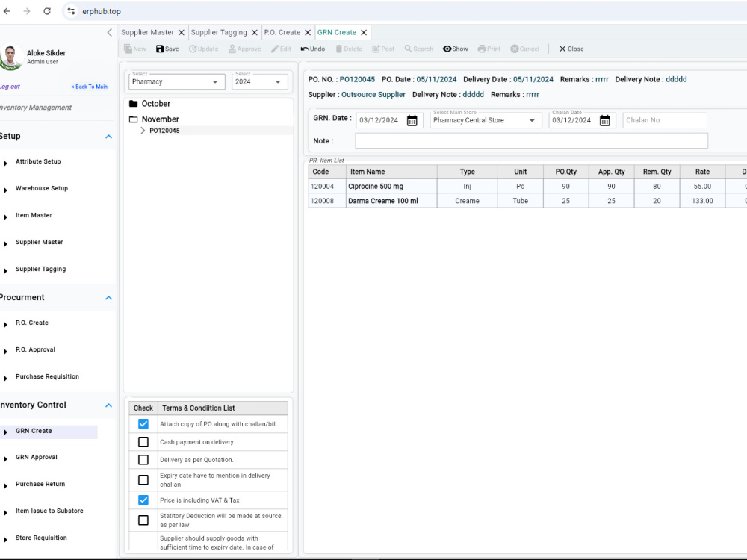747x560 pixels.
Task: Click the Back To Main link
Action: [89, 87]
